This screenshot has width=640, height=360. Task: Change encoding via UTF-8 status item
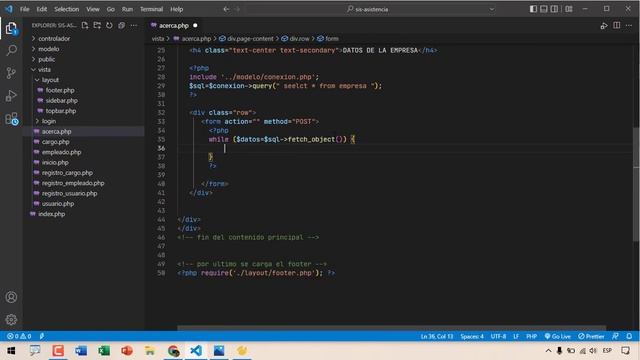pyautogui.click(x=498, y=336)
